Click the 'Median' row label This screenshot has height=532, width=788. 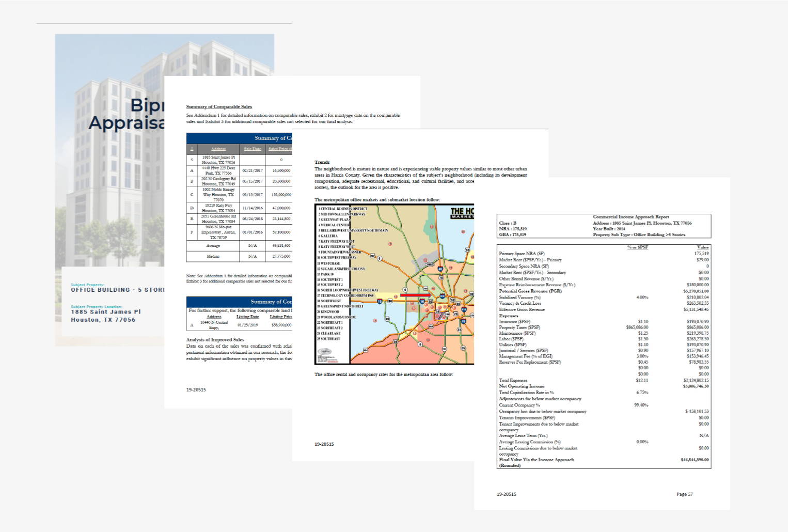pyautogui.click(x=213, y=257)
